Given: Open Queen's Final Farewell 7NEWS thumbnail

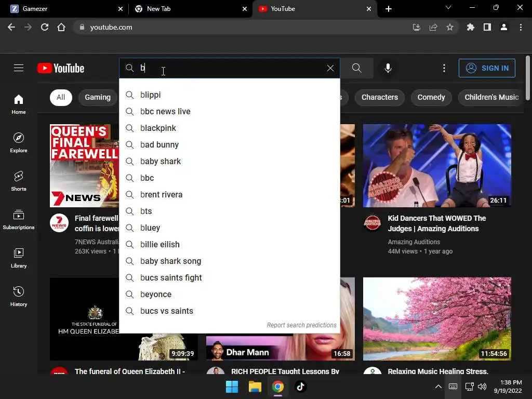Looking at the screenshot, I should coord(85,166).
